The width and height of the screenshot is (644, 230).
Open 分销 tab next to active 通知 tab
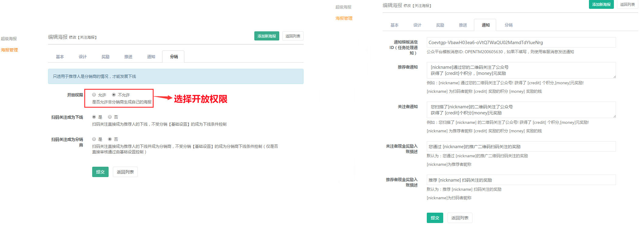pos(508,25)
